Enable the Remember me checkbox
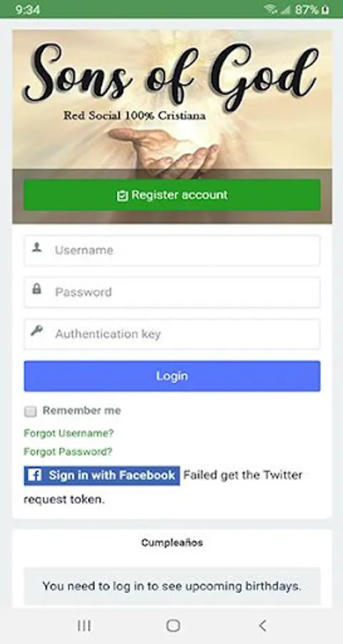Screen dimensions: 343x644 30,411
